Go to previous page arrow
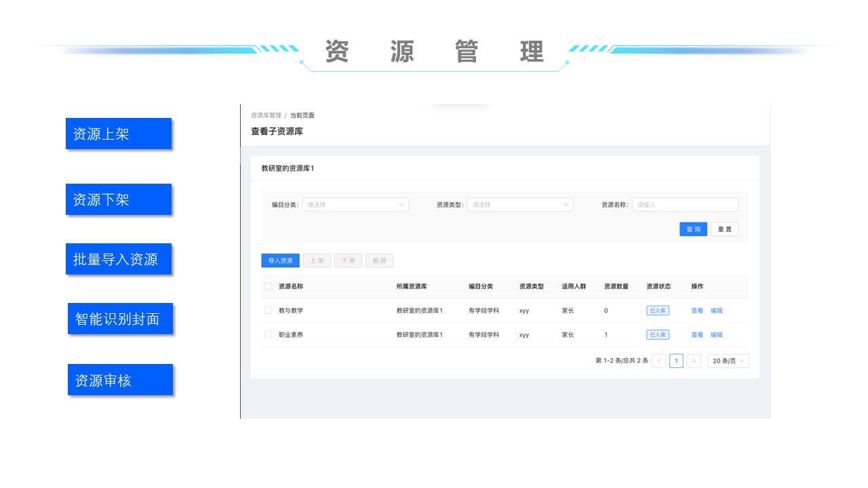868x488 pixels. pyautogui.click(x=658, y=361)
